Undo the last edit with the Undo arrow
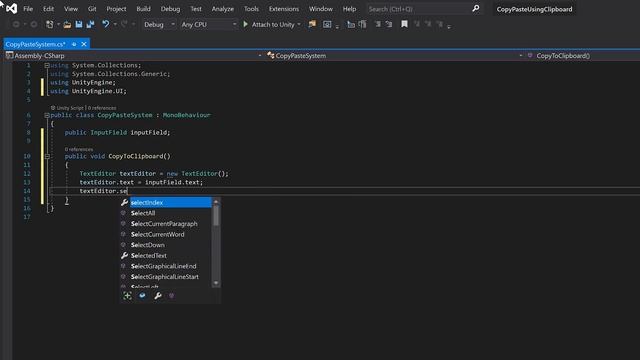 106,24
